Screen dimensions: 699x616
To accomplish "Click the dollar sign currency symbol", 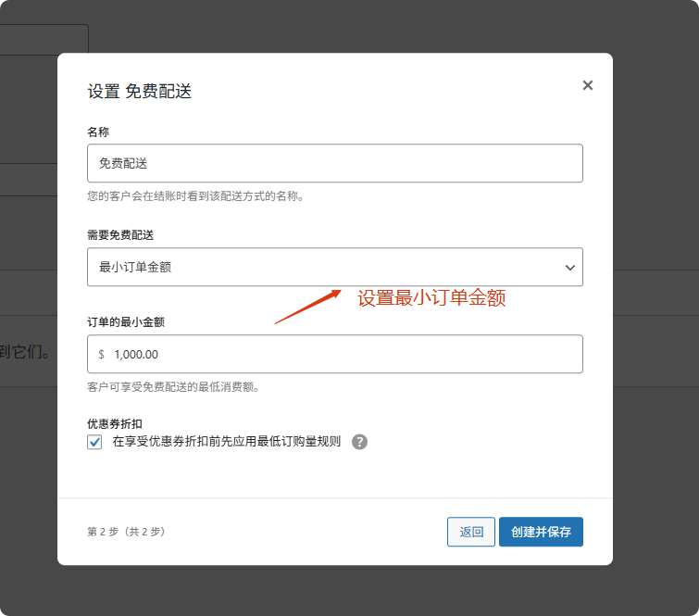I will tap(102, 354).
